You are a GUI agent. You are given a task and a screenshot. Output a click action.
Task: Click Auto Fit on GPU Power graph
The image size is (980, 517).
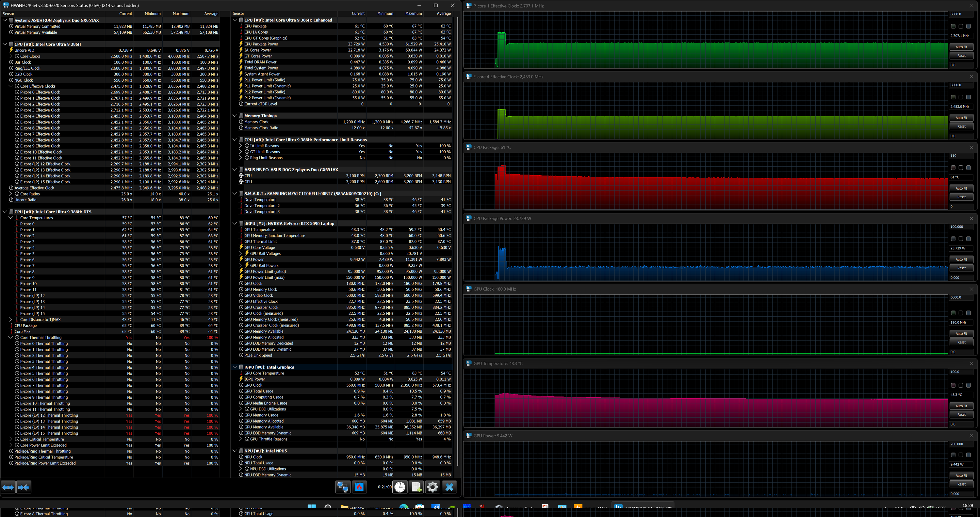click(961, 475)
